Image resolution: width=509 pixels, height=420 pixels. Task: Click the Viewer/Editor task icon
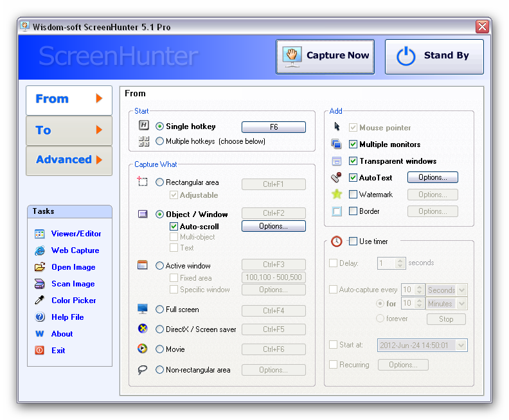[40, 234]
